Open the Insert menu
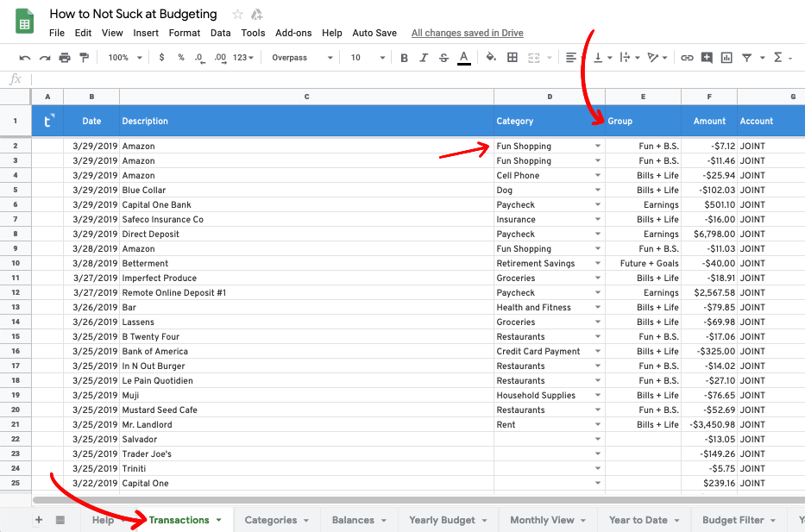Viewport: 805px width, 532px height. click(146, 33)
